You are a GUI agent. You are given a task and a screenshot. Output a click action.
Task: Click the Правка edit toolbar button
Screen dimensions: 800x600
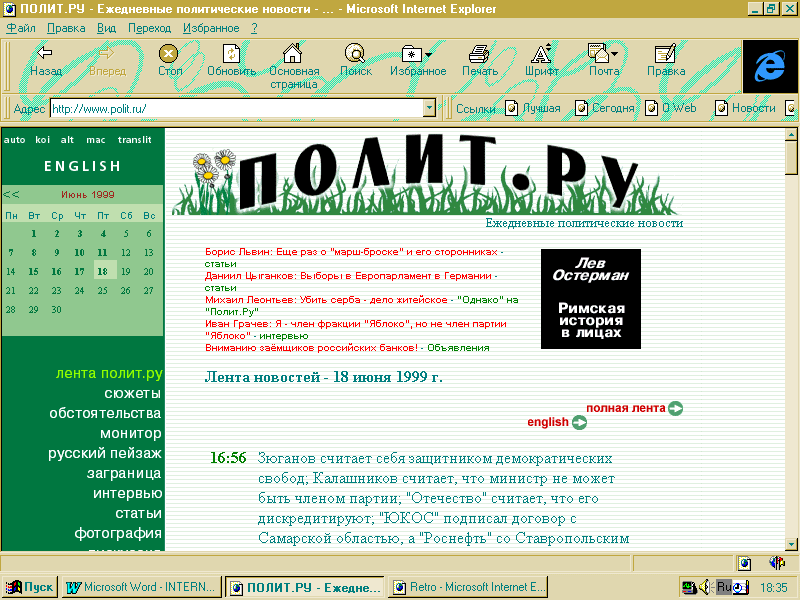(x=666, y=61)
